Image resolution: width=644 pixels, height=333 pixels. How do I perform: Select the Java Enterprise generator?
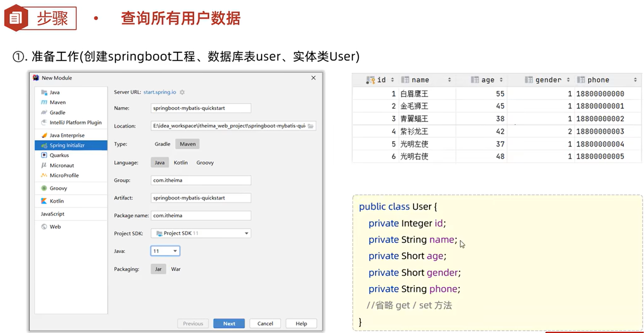coord(67,135)
